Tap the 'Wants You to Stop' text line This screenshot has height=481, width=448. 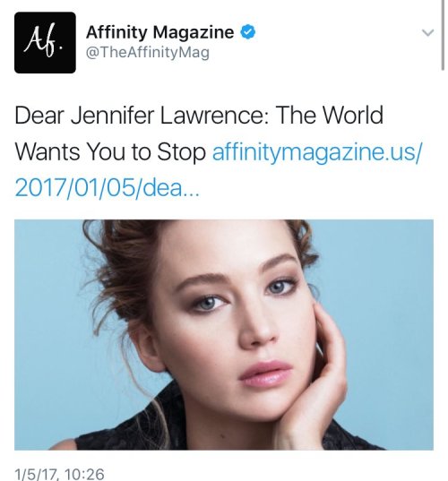click(110, 152)
